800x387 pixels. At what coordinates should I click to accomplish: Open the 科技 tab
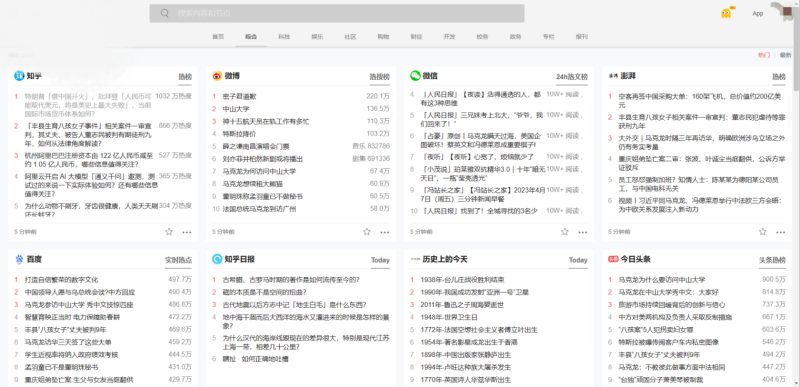pos(284,37)
